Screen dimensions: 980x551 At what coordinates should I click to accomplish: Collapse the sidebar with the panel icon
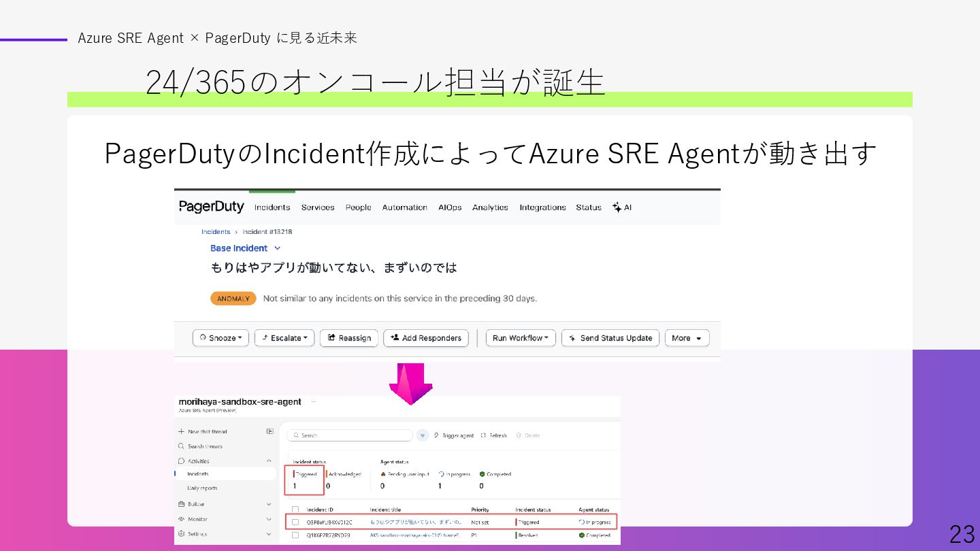click(x=269, y=431)
